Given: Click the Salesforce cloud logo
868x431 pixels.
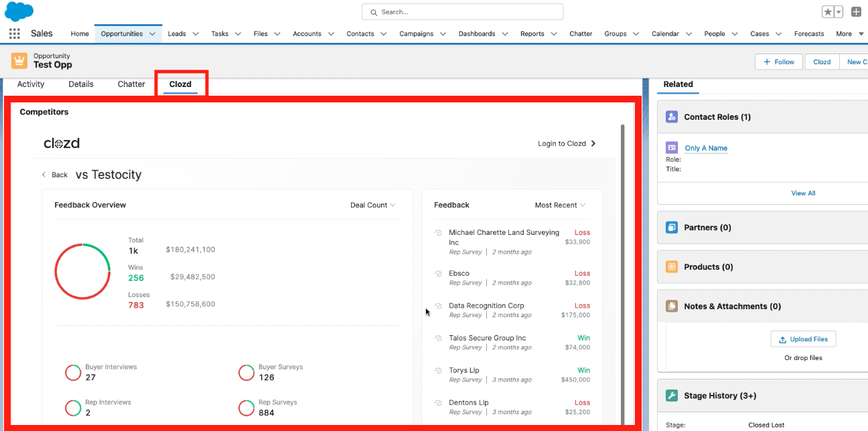Looking at the screenshot, I should (x=19, y=11).
